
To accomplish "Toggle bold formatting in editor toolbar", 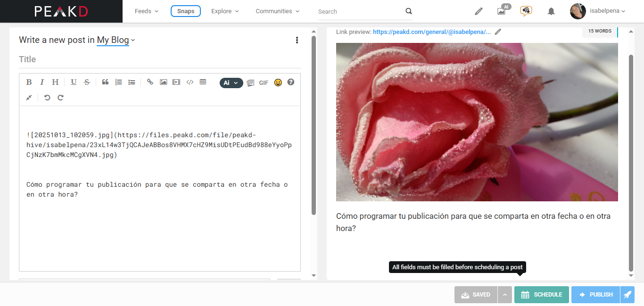I will 29,82.
